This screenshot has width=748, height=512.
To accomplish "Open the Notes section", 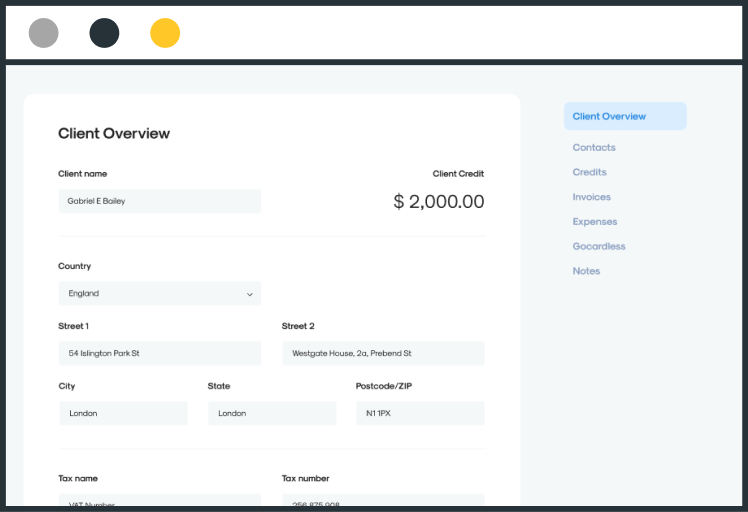I will [586, 271].
